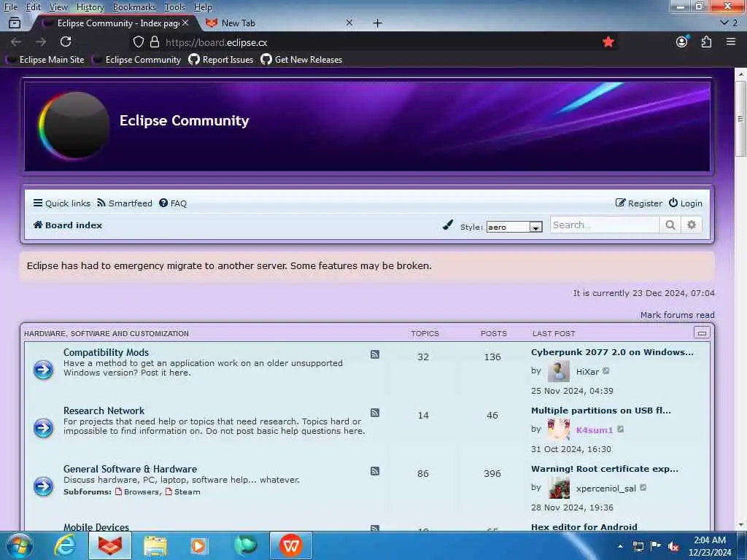Close the Eclipse Community tab
Viewport: 747px width, 560px height.
pyautogui.click(x=185, y=23)
